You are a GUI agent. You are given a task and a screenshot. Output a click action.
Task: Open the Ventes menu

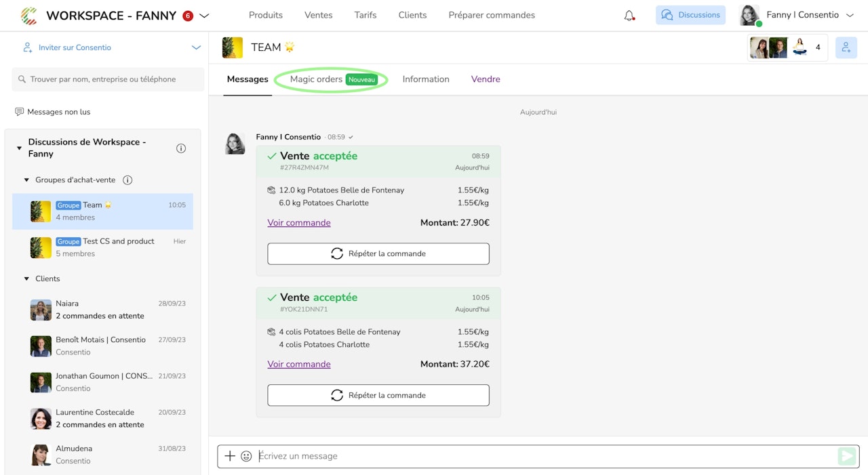pos(319,15)
